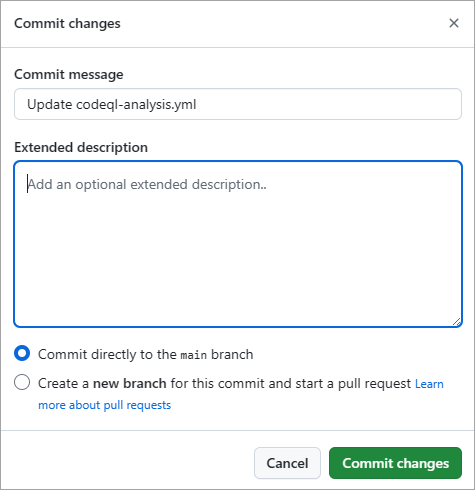This screenshot has height=490, width=475.
Task: Click the text area resize handle corner
Action: point(456,322)
